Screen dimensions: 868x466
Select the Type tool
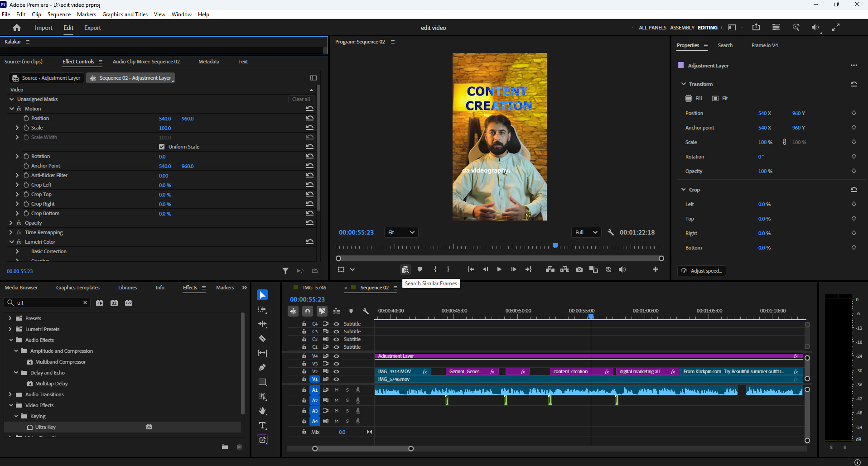262,426
